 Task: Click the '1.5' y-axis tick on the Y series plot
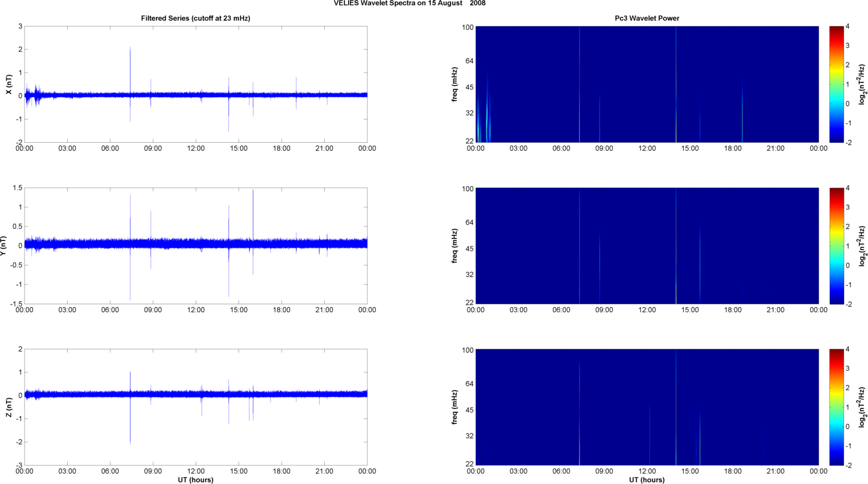point(17,188)
